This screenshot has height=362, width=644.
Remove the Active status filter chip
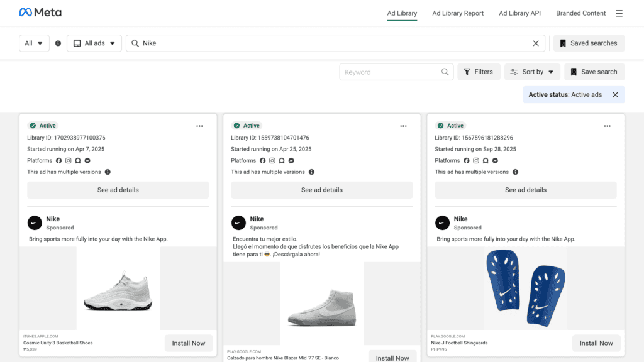tap(615, 95)
